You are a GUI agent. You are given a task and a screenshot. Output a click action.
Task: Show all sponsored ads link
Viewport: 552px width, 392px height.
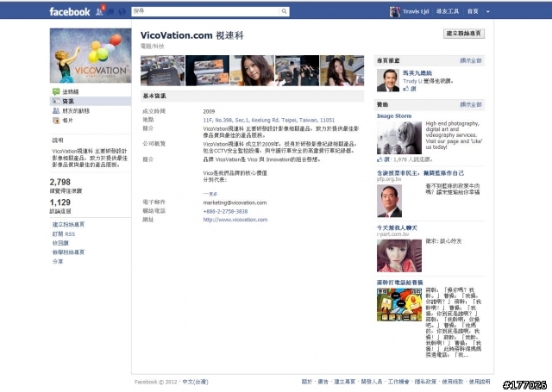point(471,104)
